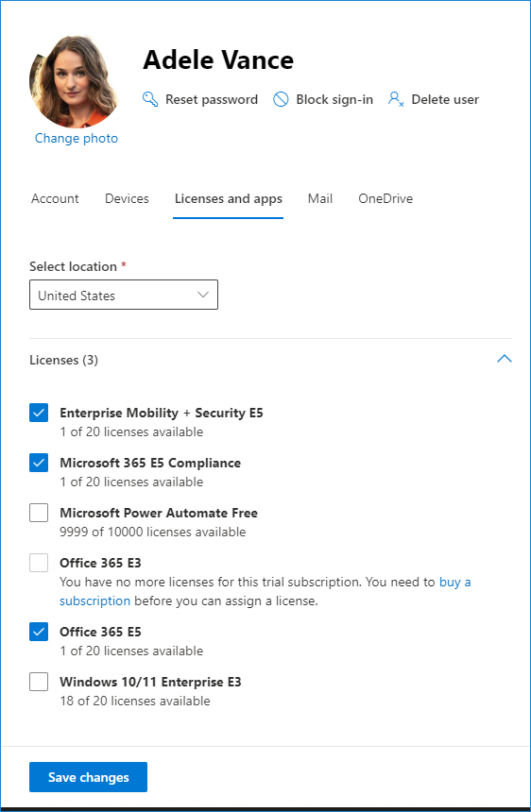Select Reset password
The height and width of the screenshot is (812, 531).
(x=212, y=99)
